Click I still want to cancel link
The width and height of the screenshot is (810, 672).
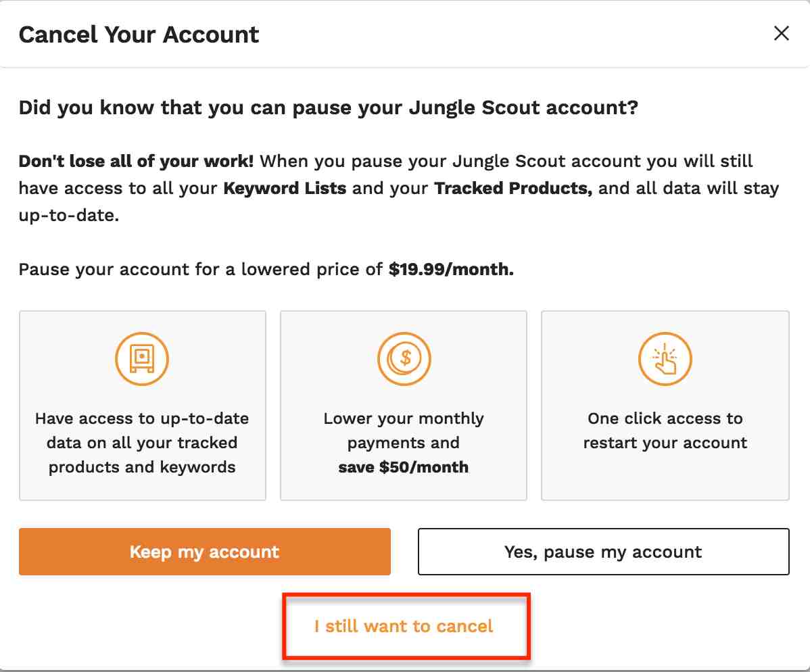404,626
